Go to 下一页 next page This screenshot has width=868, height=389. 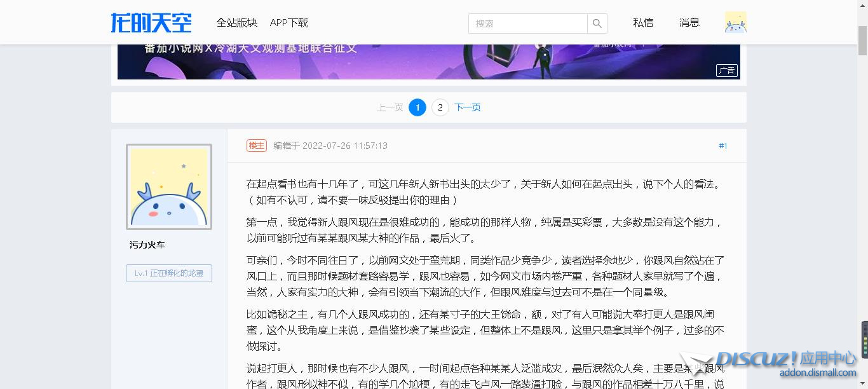pos(468,107)
